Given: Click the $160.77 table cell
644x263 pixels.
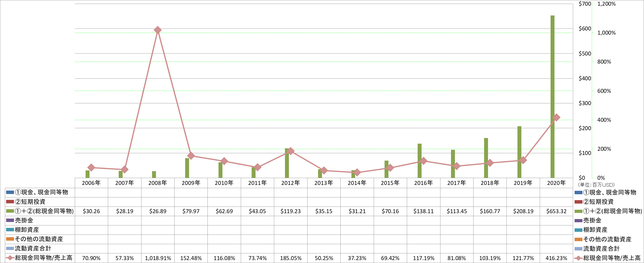Looking at the screenshot, I should point(490,211).
